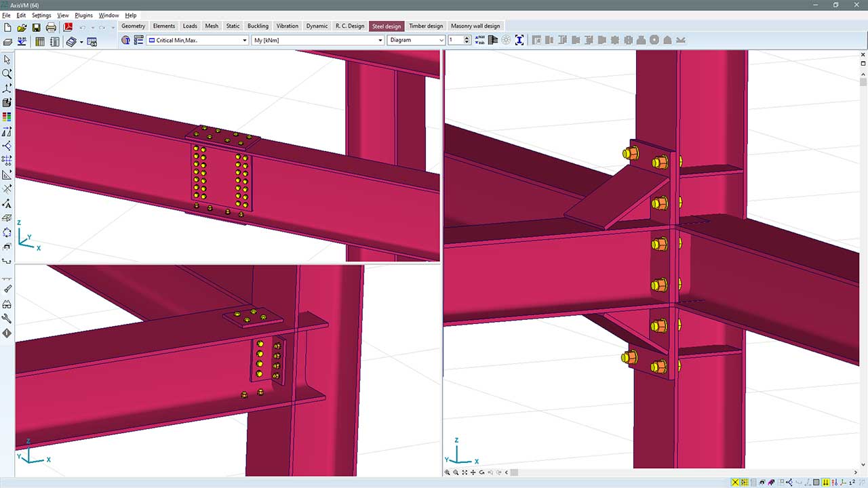Expand the layer manager dropdown arrow
Screen dimensions: 868x488
[x=81, y=42]
